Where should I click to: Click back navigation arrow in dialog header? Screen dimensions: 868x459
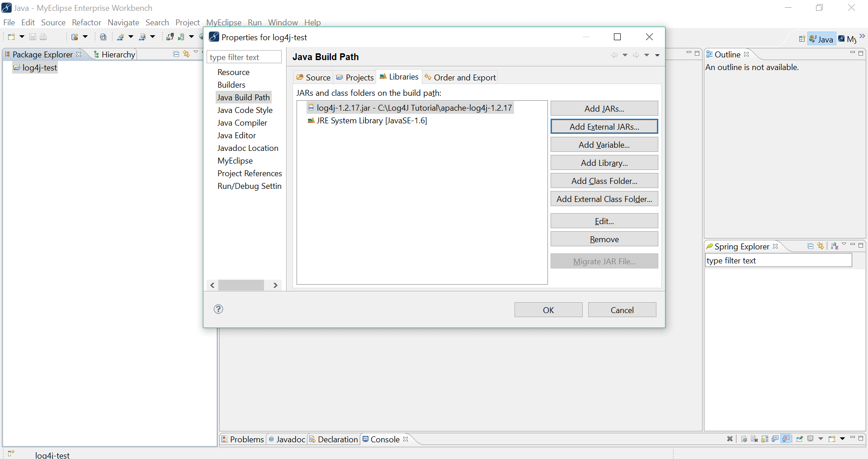(614, 55)
